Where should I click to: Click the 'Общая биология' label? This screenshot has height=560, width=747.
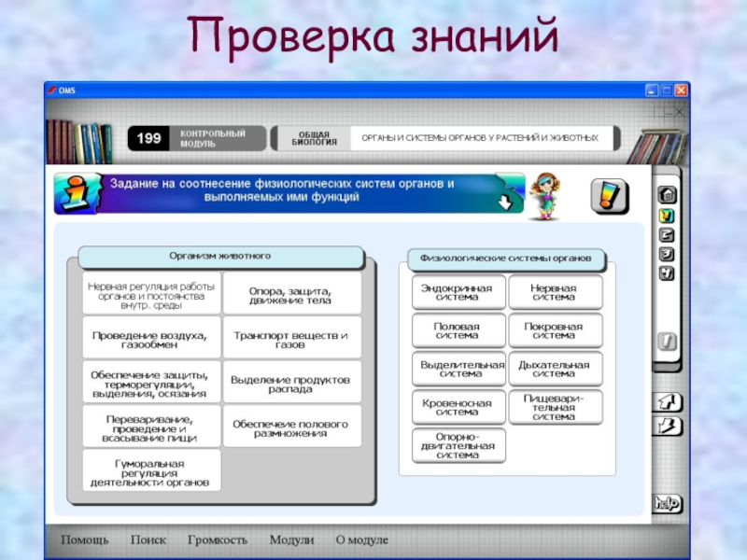pyautogui.click(x=314, y=138)
